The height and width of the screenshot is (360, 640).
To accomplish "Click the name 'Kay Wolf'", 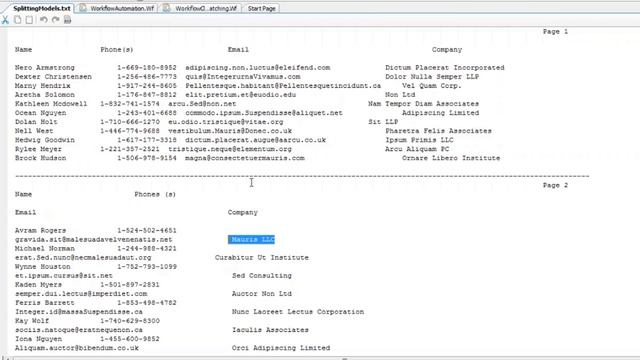I will (32, 321).
